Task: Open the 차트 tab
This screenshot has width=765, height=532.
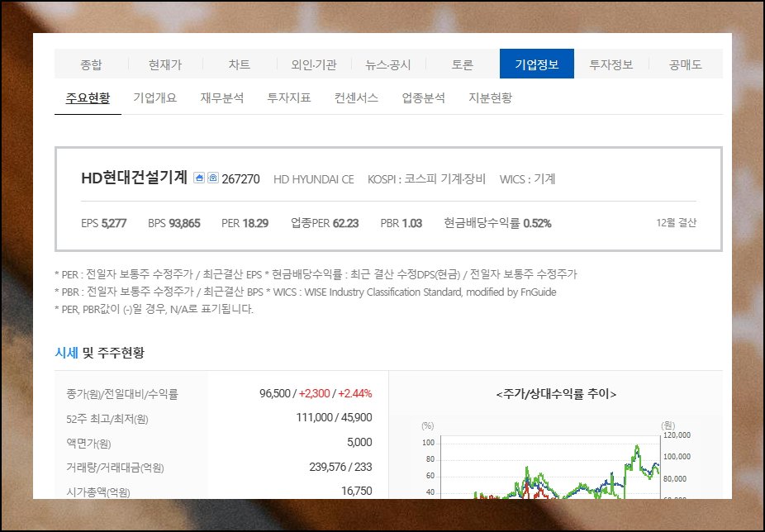Action: coord(240,64)
